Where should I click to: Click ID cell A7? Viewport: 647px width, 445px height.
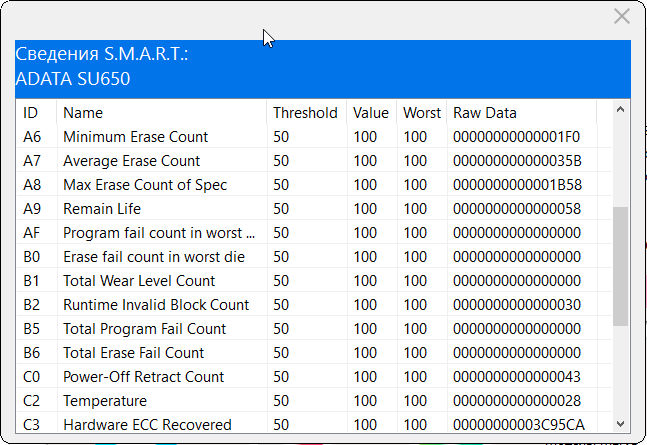pos(32,161)
